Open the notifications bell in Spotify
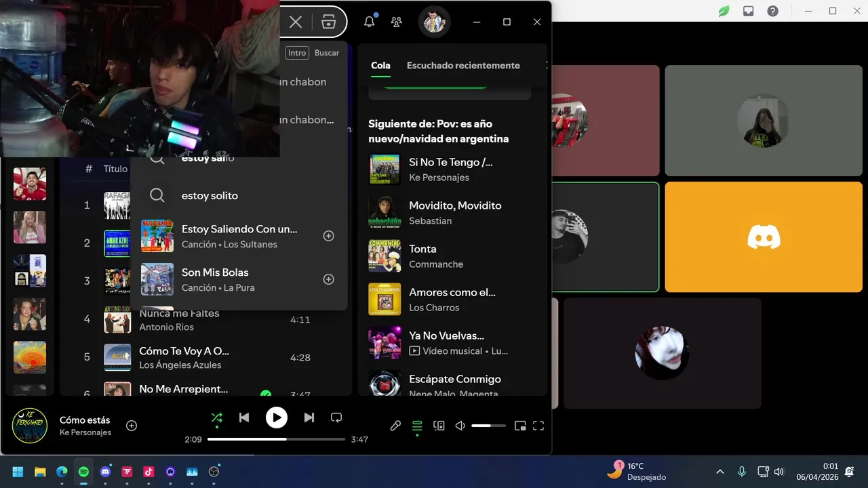This screenshot has height=488, width=868. coord(370,22)
